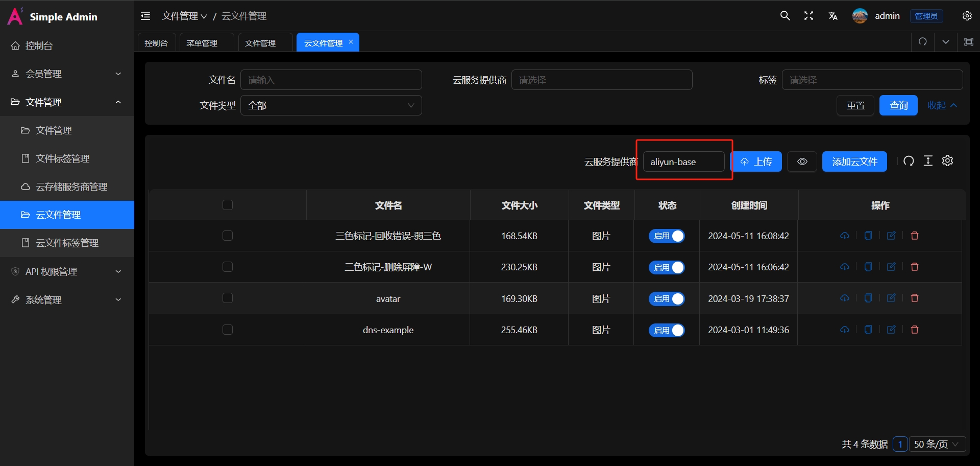Open the global search magnifier

point(785,16)
